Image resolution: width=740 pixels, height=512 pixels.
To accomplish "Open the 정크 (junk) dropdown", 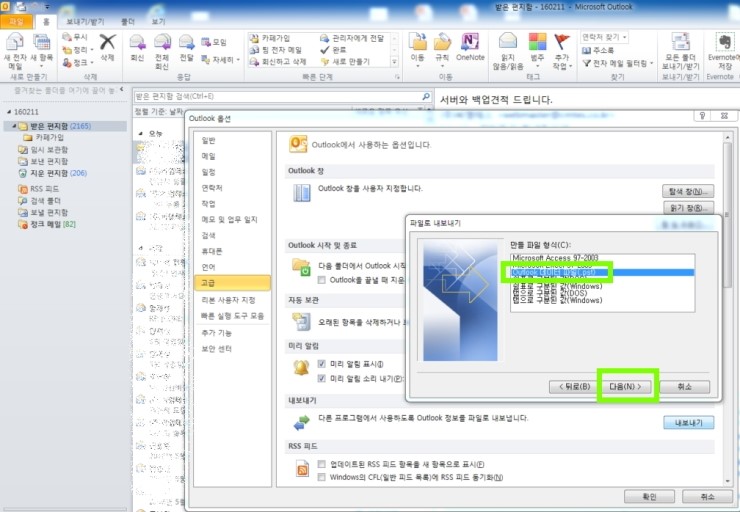I will (78, 62).
